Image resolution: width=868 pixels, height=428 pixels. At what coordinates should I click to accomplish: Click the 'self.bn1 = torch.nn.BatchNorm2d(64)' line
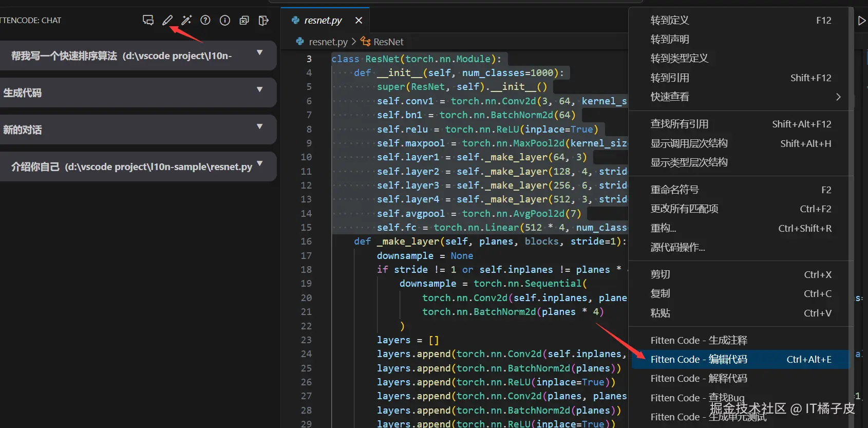coord(476,115)
